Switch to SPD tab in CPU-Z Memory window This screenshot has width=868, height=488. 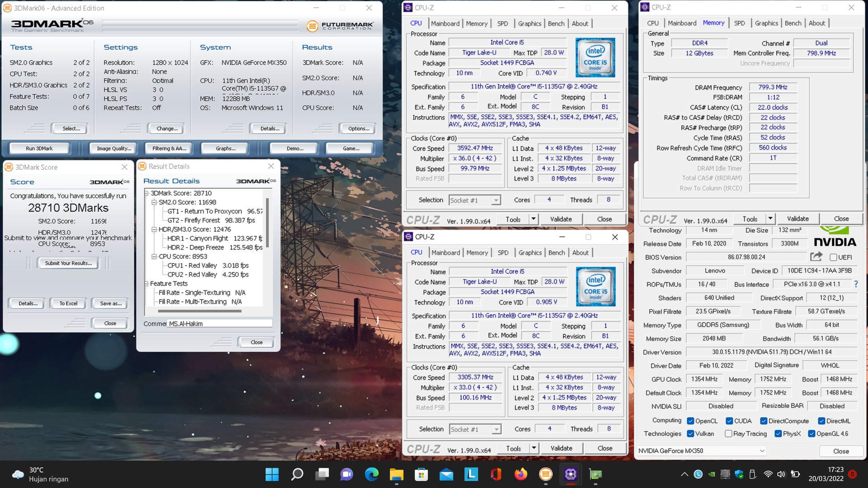pyautogui.click(x=739, y=23)
